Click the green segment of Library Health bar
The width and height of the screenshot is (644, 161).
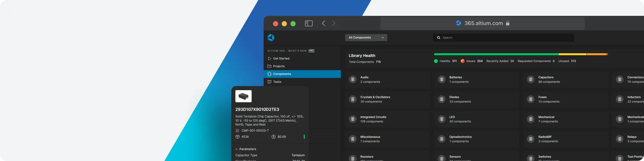pos(496,54)
